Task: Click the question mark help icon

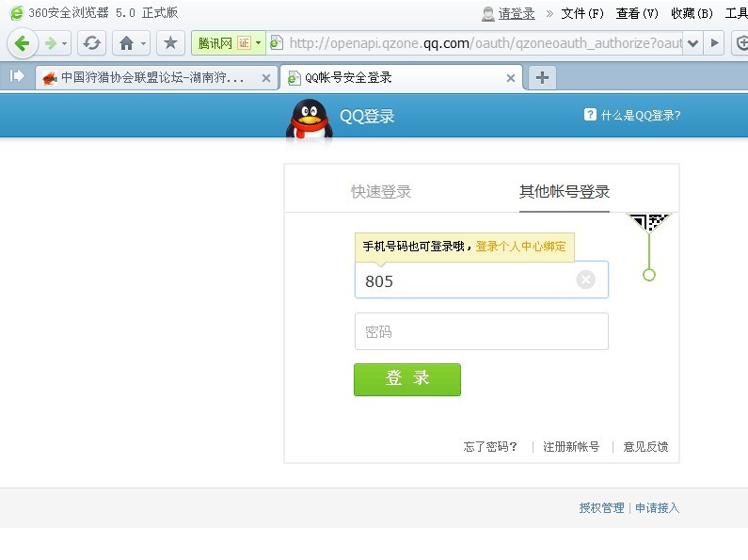Action: pyautogui.click(x=590, y=115)
